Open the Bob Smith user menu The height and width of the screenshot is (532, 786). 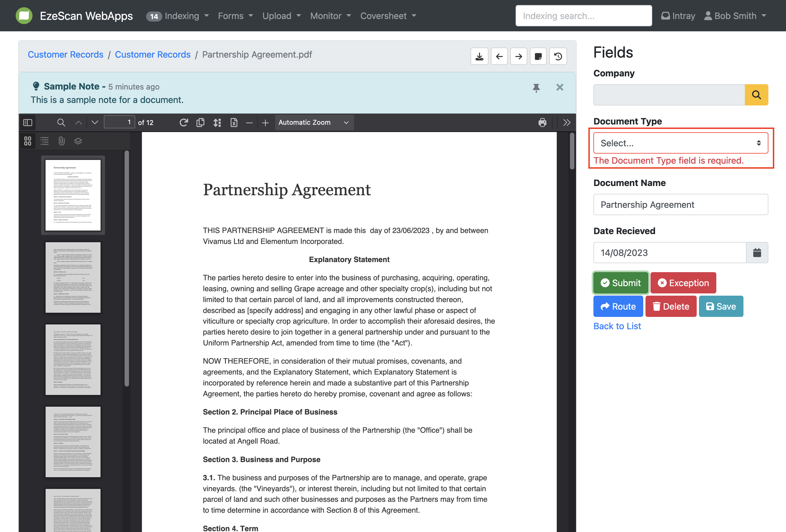[735, 16]
